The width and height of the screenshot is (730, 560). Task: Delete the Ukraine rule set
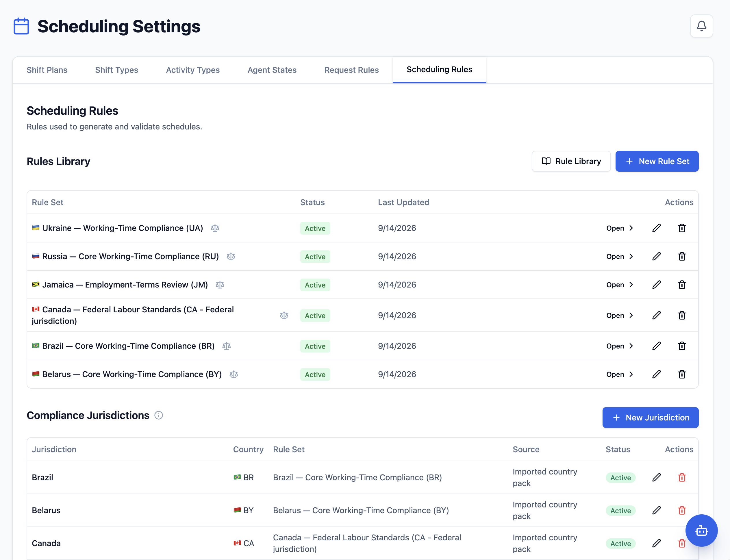point(682,228)
